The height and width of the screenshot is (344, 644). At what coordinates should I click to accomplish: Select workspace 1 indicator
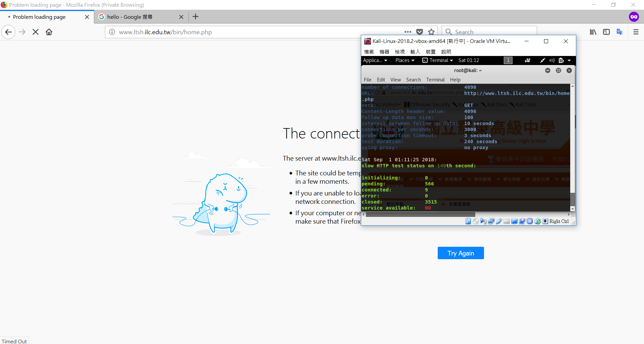[508, 60]
